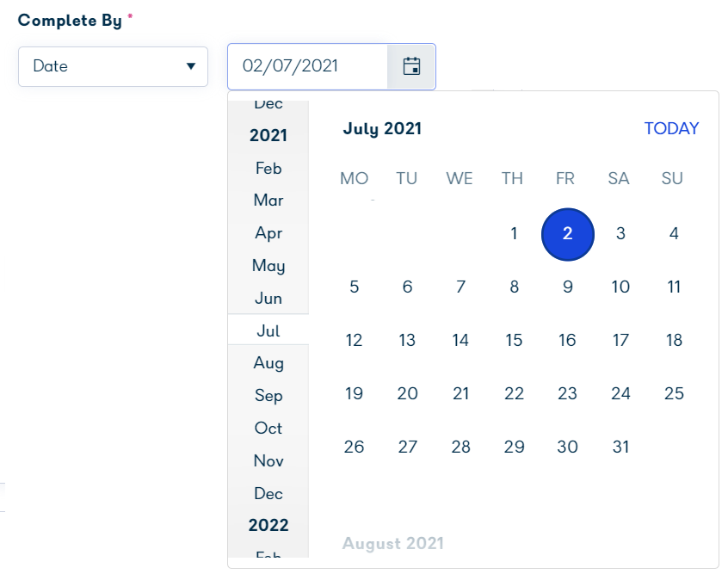Select Mar in month sidebar
This screenshot has height=574, width=728.
(268, 201)
